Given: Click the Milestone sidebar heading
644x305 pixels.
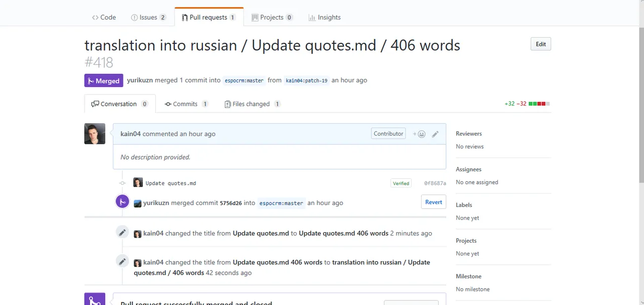Looking at the screenshot, I should click(x=468, y=276).
